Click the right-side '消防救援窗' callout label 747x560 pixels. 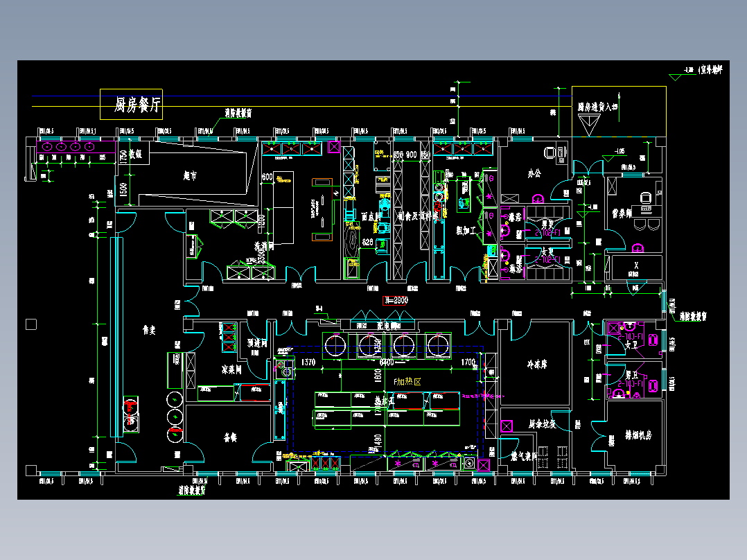click(x=693, y=316)
